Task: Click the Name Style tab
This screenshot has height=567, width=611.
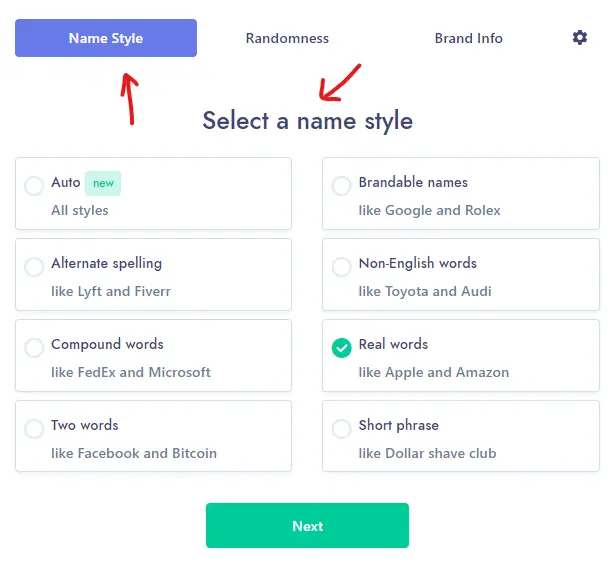Action: click(106, 38)
